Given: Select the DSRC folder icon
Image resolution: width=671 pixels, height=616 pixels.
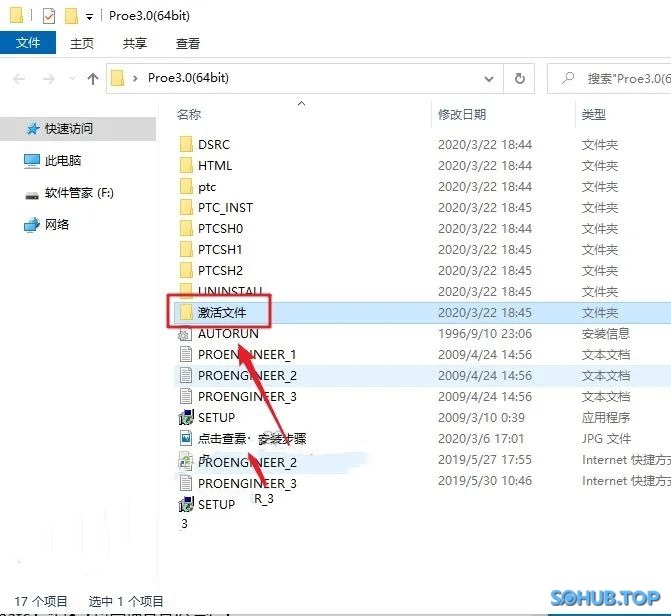Looking at the screenshot, I should [x=186, y=144].
